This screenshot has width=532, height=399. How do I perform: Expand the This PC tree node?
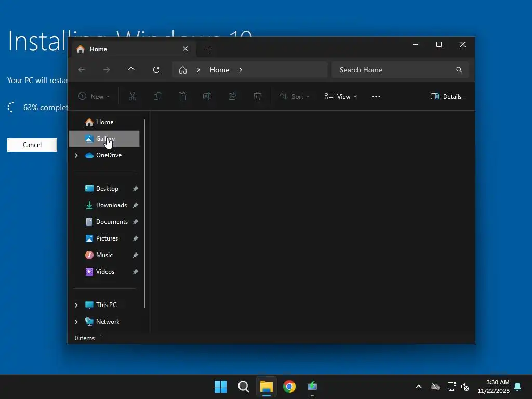point(76,305)
